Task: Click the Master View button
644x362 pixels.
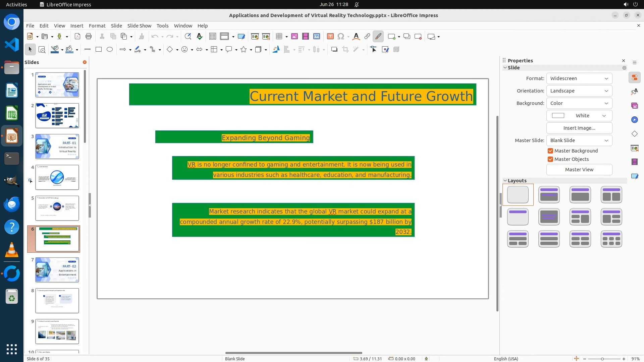Action: tap(579, 170)
